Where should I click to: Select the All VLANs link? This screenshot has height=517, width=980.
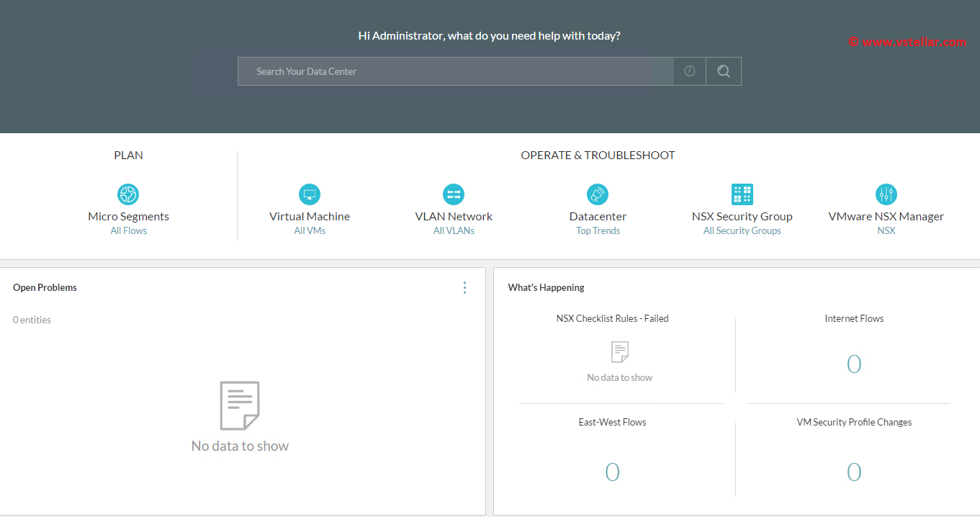tap(454, 231)
